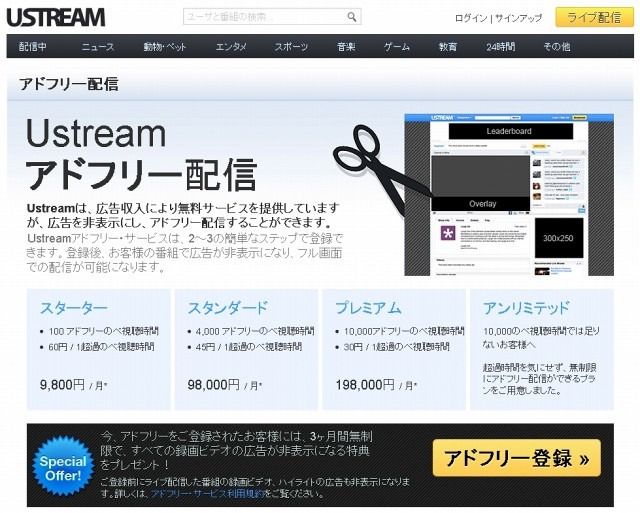Viewport: 640px width, 513px height.
Task: Click the 30円 overage line in Premium
Action: point(396,347)
